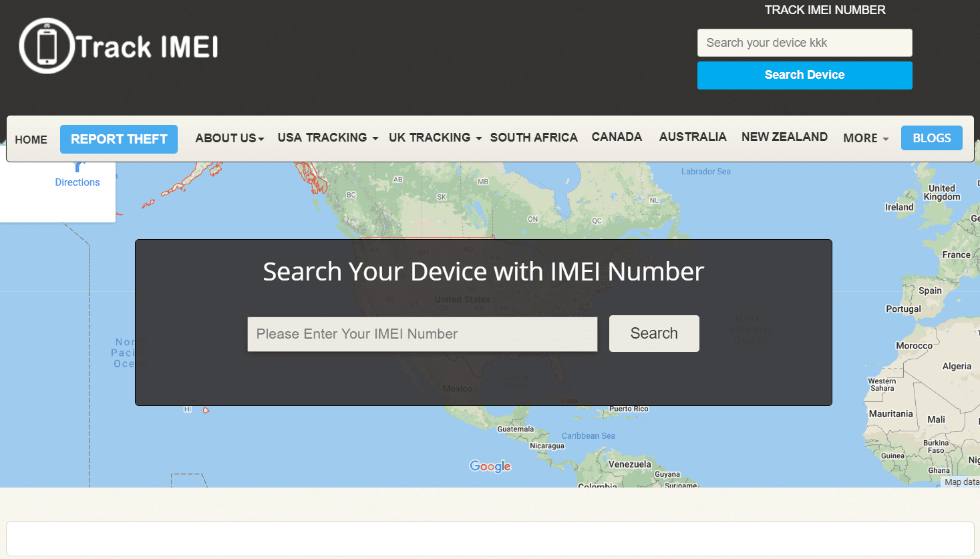Go to the NEW ZEALAND page

click(x=784, y=136)
